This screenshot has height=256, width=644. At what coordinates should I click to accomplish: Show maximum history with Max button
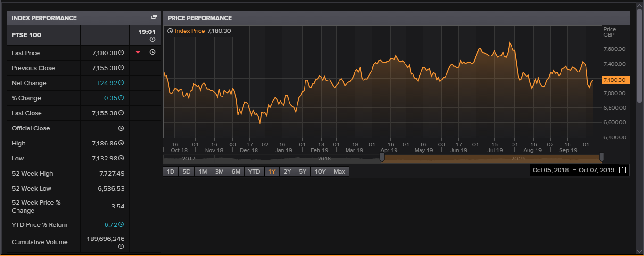(x=339, y=172)
